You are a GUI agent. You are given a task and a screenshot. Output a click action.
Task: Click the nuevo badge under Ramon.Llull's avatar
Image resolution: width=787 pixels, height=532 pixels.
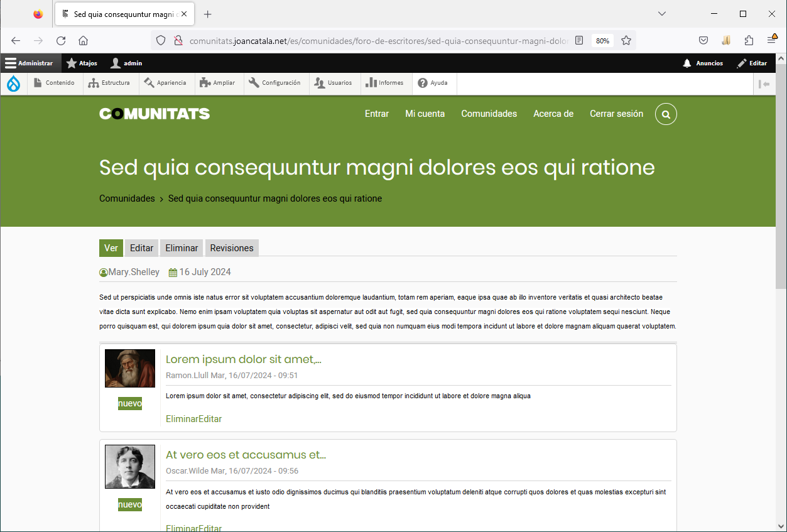click(x=130, y=403)
